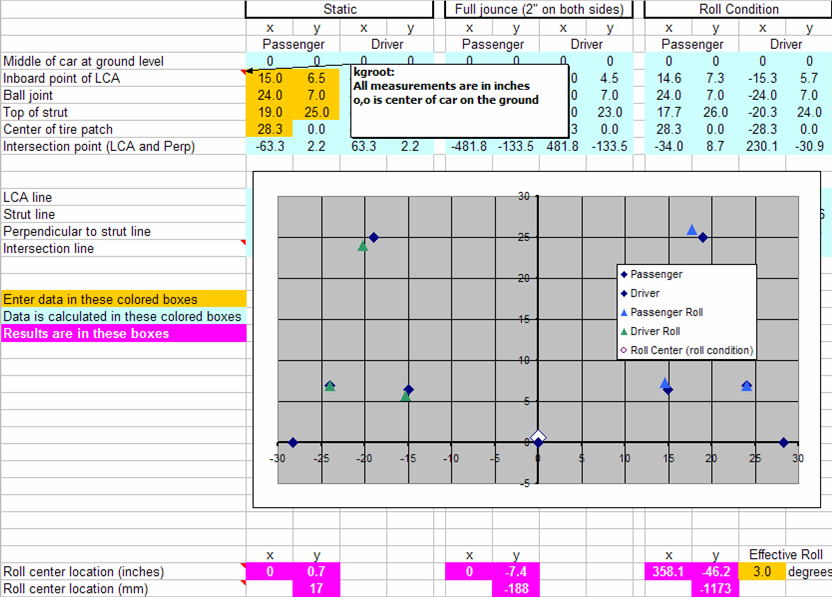
Task: Click the red comment indicator beside Intersection line
Action: coord(242,243)
